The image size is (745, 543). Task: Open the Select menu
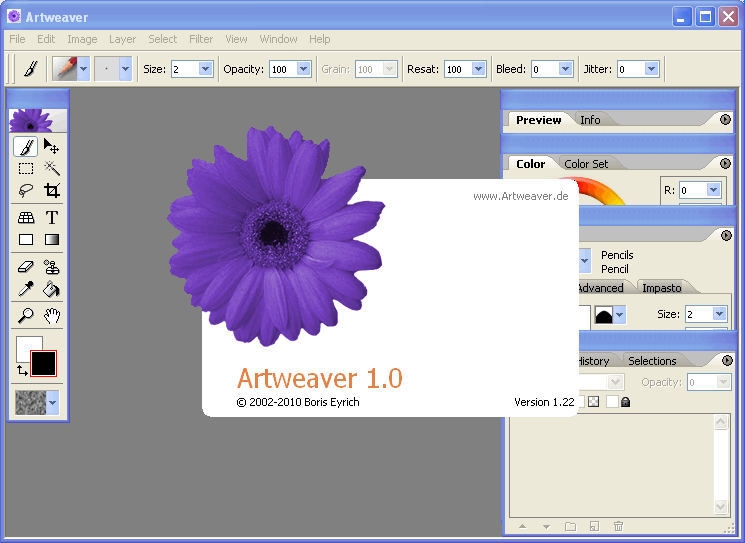click(162, 39)
